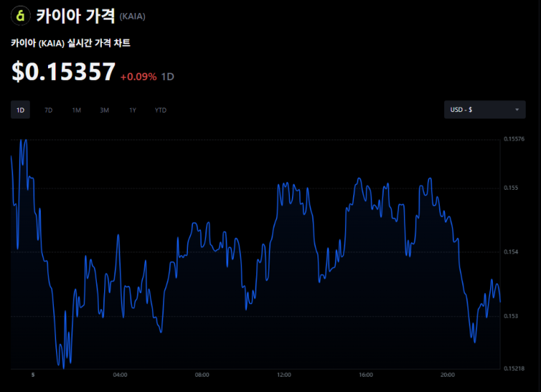This screenshot has width=541, height=392.
Task: Click the (KAIA) ticker beside title
Action: [x=132, y=16]
